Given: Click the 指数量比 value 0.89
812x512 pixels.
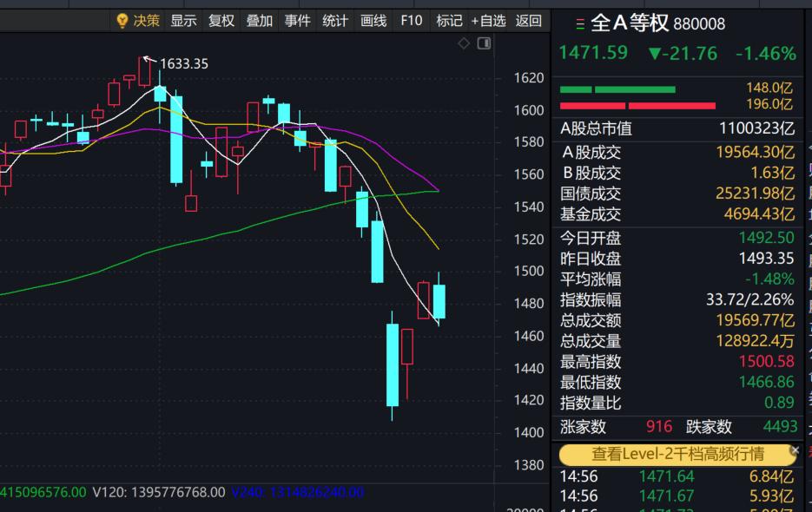Looking at the screenshot, I should (x=779, y=403).
